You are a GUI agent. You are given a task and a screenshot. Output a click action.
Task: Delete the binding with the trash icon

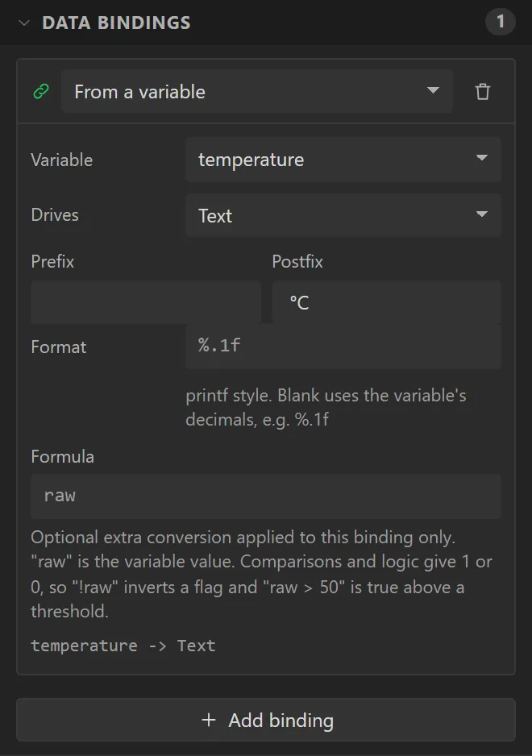point(482,92)
